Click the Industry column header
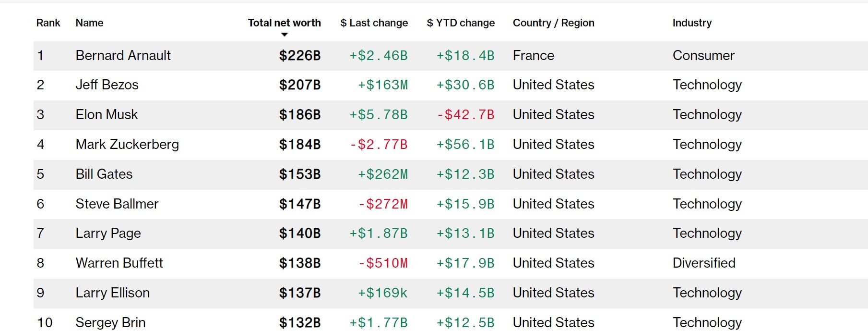Image resolution: width=868 pixels, height=332 pixels. click(692, 23)
